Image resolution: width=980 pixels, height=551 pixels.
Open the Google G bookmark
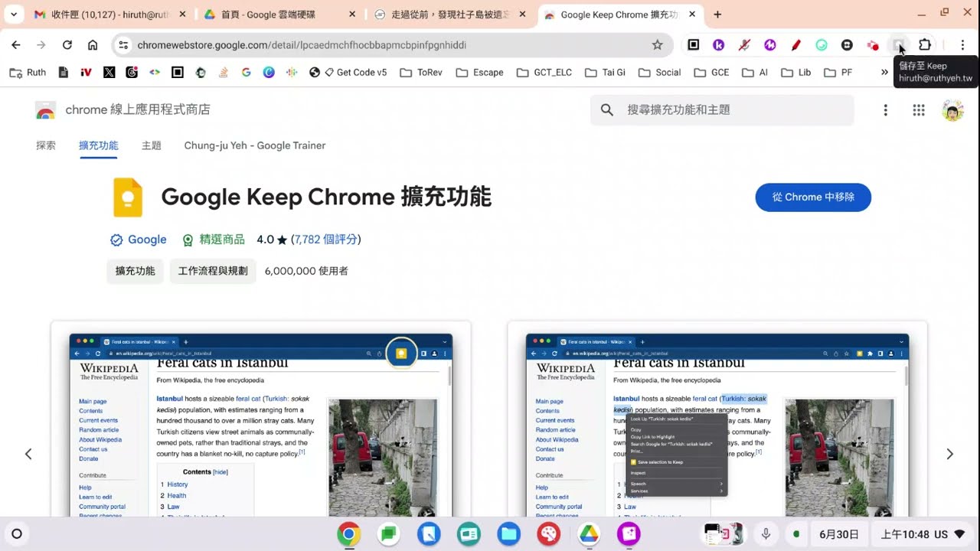[246, 73]
